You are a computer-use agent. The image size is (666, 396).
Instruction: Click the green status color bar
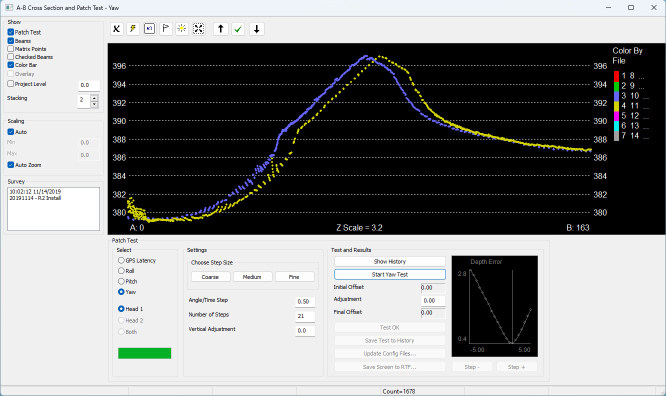click(x=144, y=353)
